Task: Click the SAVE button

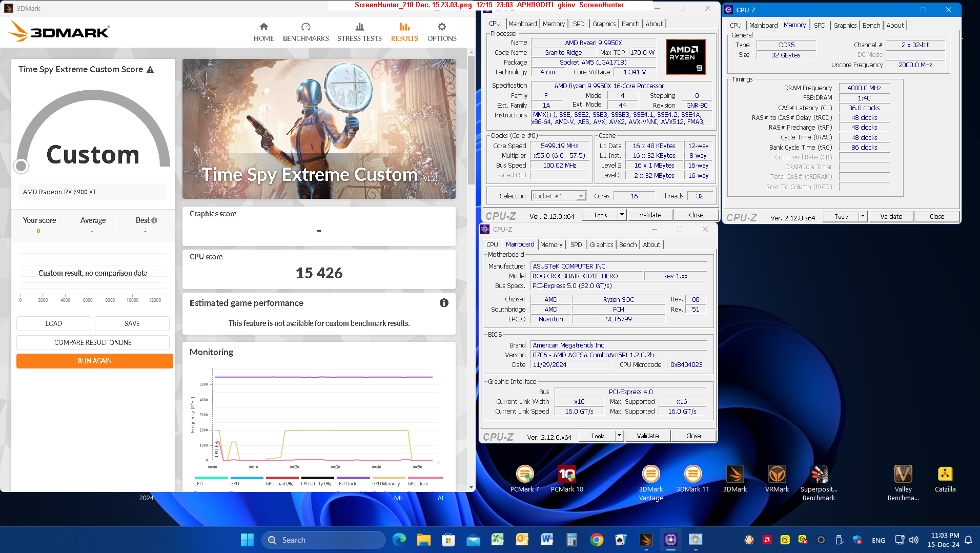Action: (132, 323)
